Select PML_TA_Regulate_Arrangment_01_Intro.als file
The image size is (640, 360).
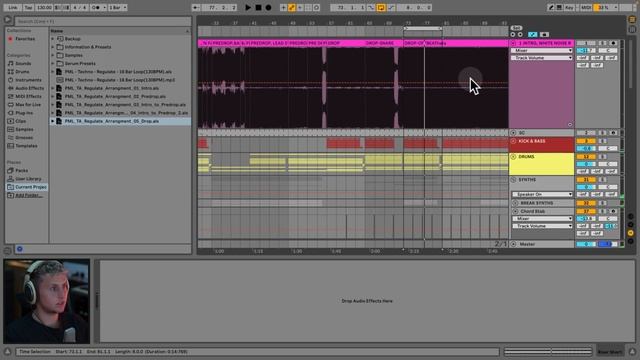[111, 88]
